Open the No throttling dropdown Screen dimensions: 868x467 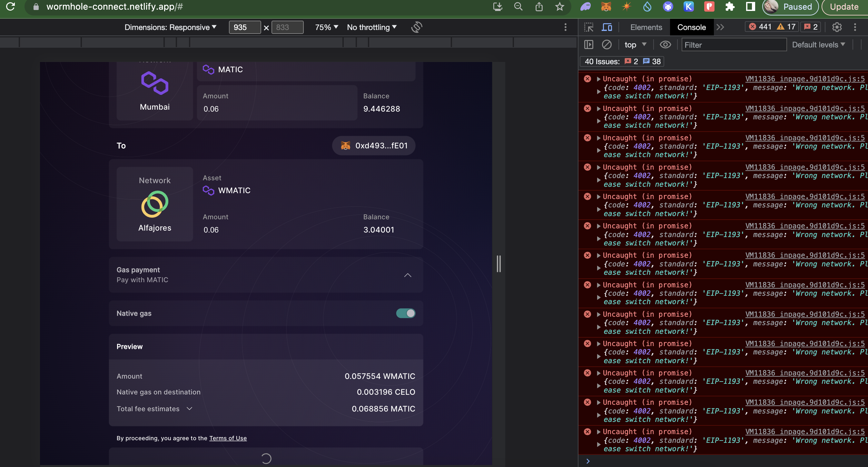[x=371, y=27]
